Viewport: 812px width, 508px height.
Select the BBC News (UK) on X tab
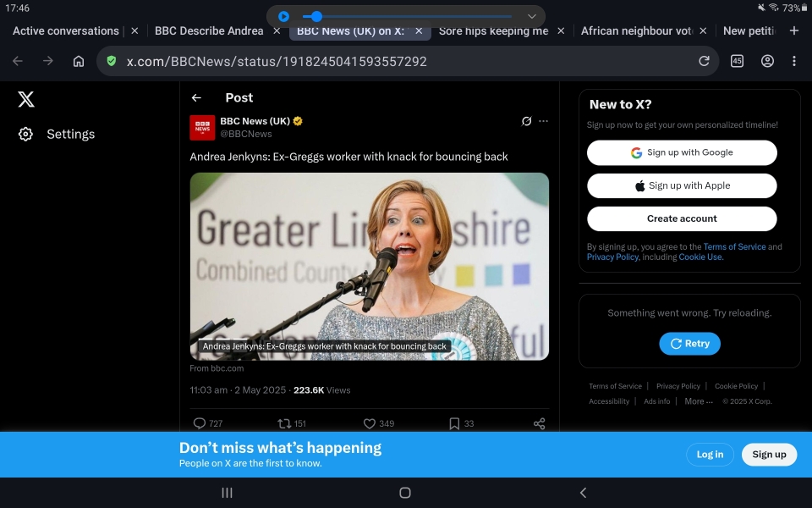[x=350, y=31]
